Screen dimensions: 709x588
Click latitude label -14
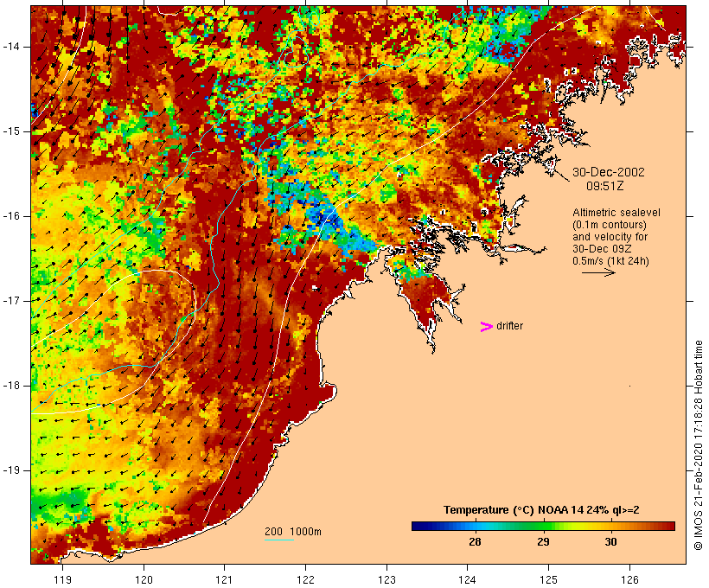pos(10,47)
